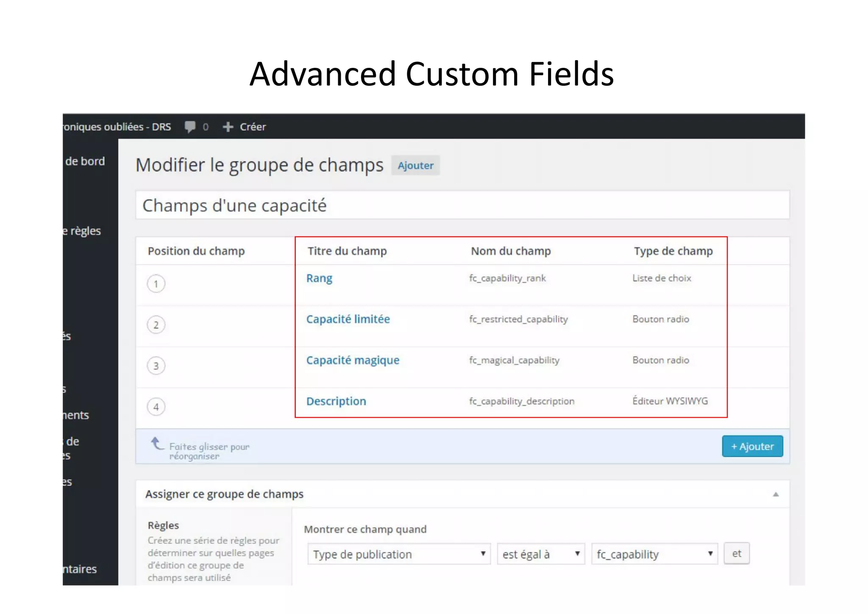This screenshot has width=868, height=614.
Task: Open 'de bord' sidebar menu item
Action: [x=85, y=161]
